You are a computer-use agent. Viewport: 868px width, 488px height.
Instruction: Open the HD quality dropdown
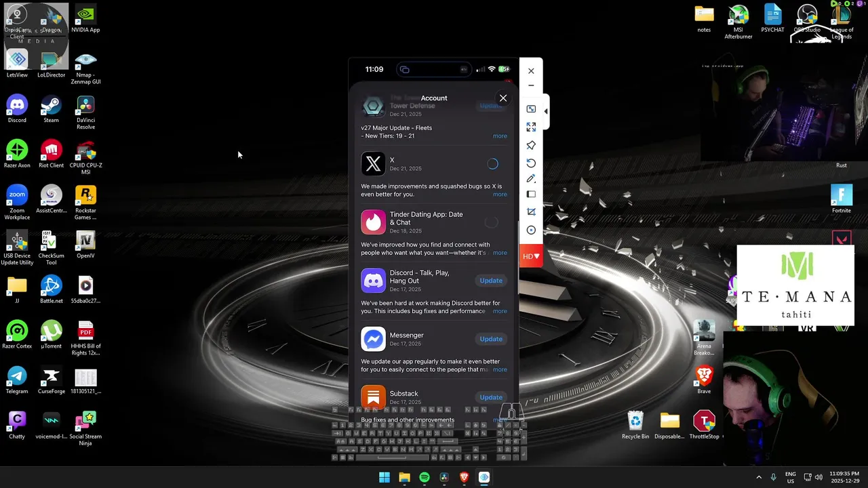531,256
